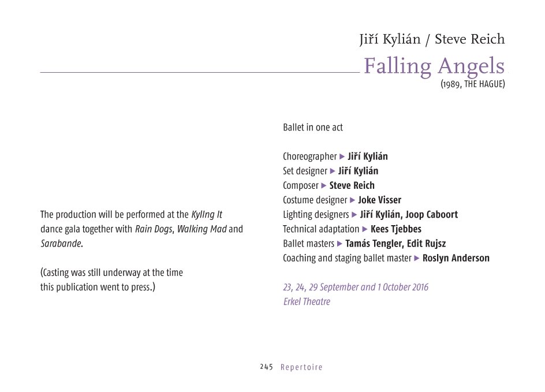Viewport: 545px width, 392px height.
Task: Click page number 245
Action: tap(266, 367)
